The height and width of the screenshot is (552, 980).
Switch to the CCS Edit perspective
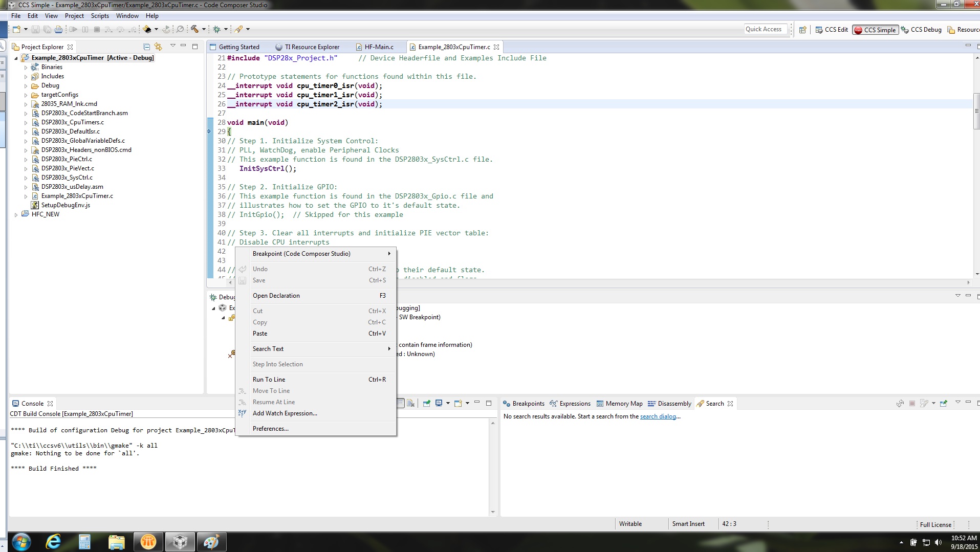click(832, 30)
